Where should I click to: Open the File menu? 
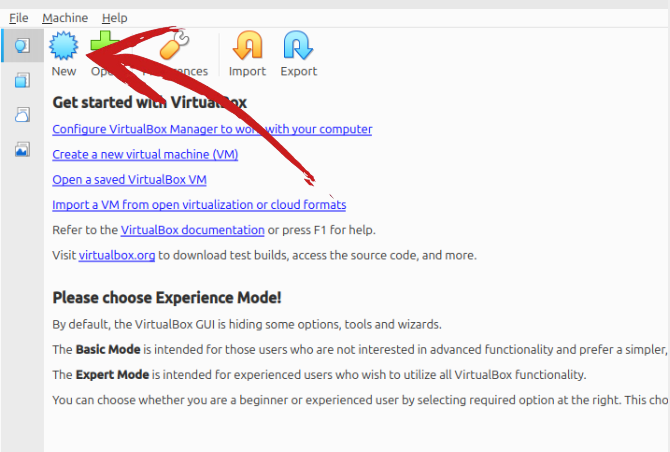(19, 18)
